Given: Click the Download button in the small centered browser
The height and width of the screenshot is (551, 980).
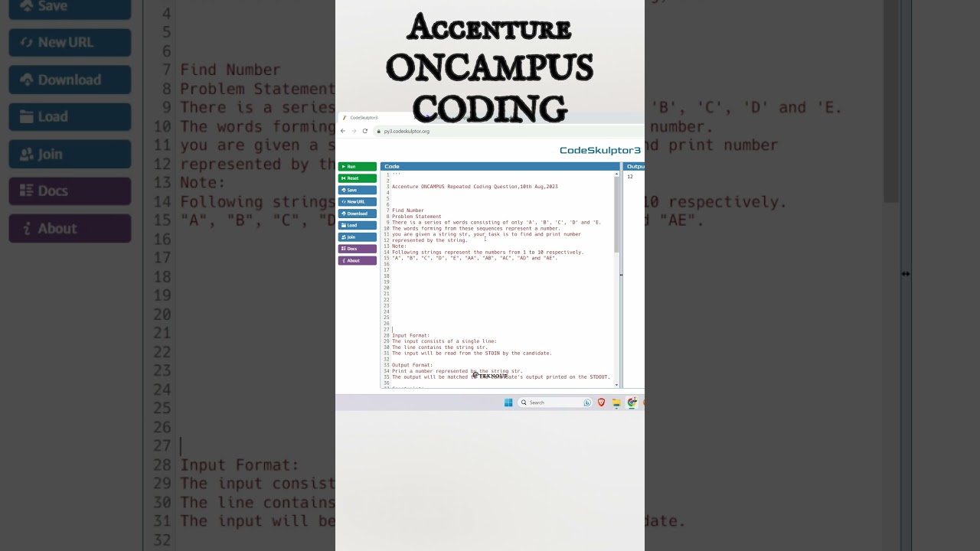Looking at the screenshot, I should 357,214.
